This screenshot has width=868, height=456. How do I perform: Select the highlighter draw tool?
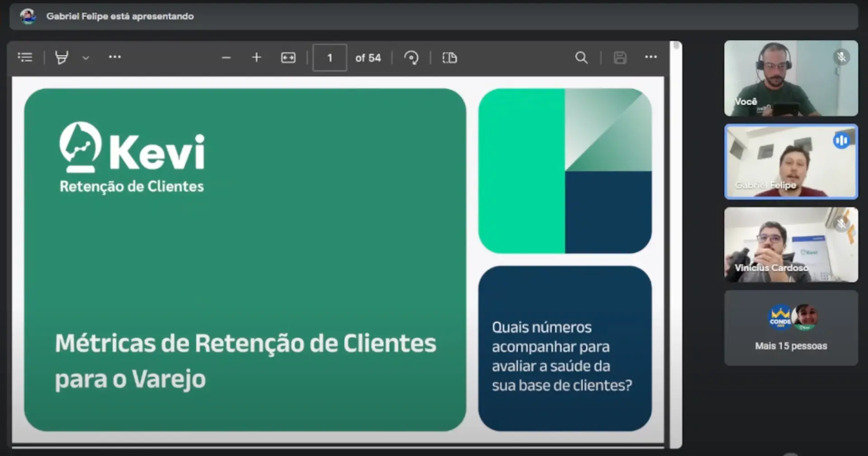pyautogui.click(x=61, y=57)
